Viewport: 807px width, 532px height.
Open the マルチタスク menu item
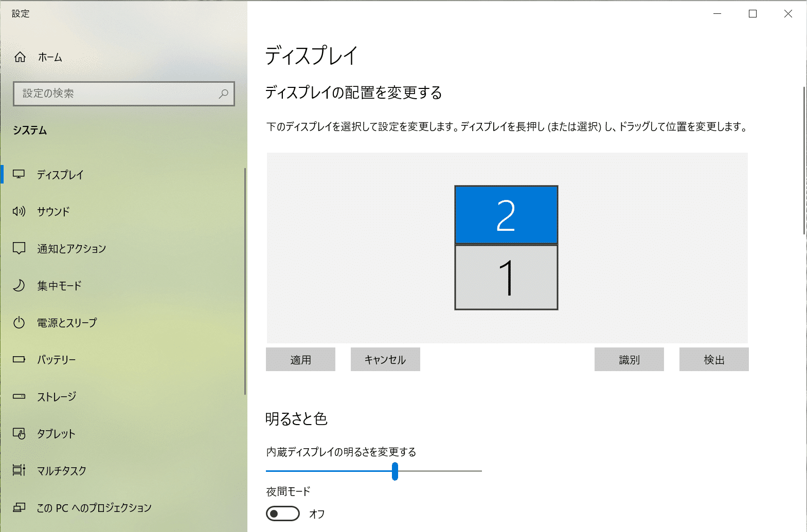(x=62, y=470)
